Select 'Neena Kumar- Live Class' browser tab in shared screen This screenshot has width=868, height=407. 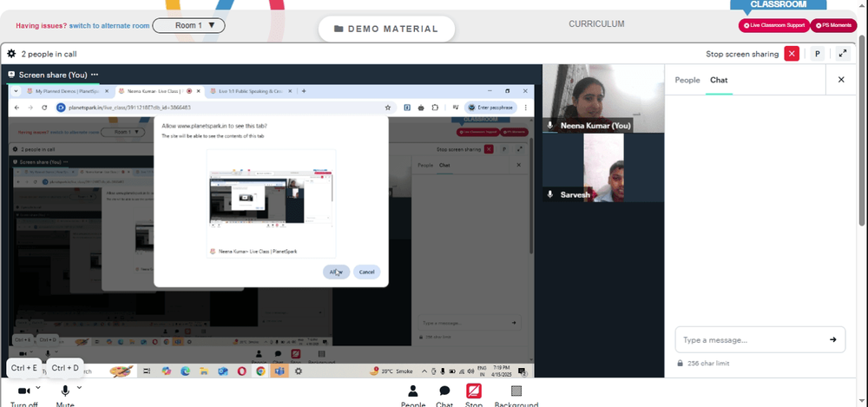pyautogui.click(x=159, y=91)
